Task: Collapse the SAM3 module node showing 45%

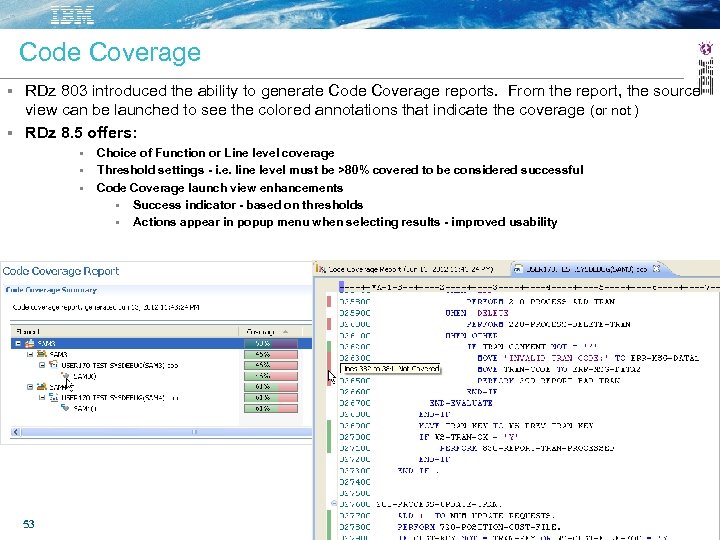Action: click(30, 354)
